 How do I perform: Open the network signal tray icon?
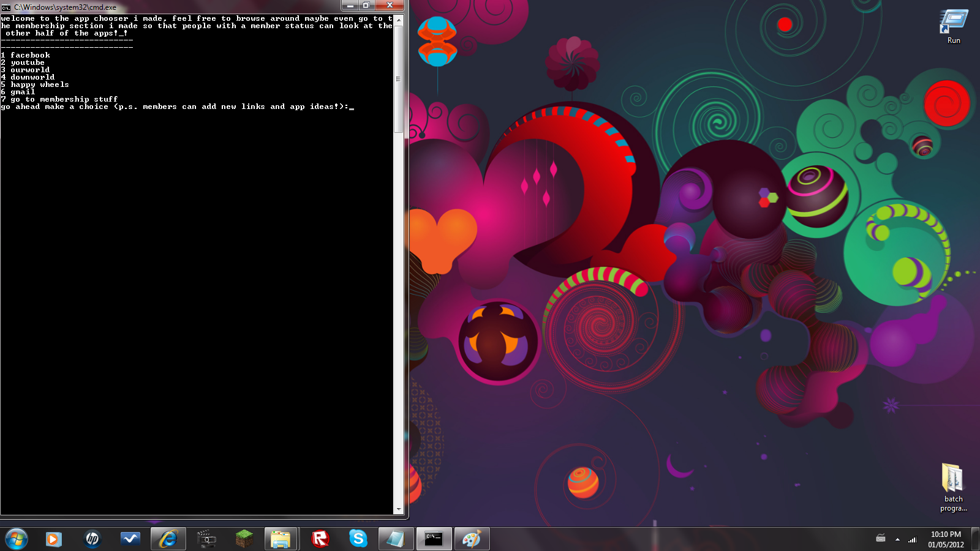tap(913, 539)
